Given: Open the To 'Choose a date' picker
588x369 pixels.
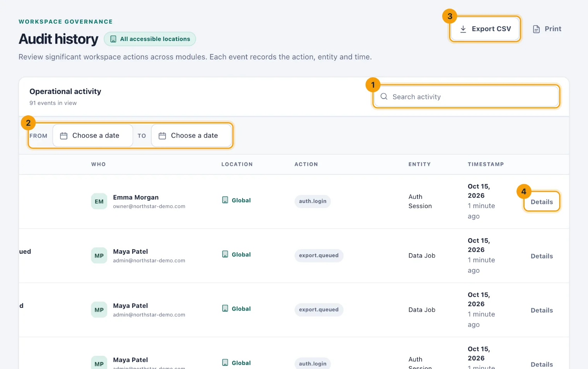Looking at the screenshot, I should coord(191,136).
